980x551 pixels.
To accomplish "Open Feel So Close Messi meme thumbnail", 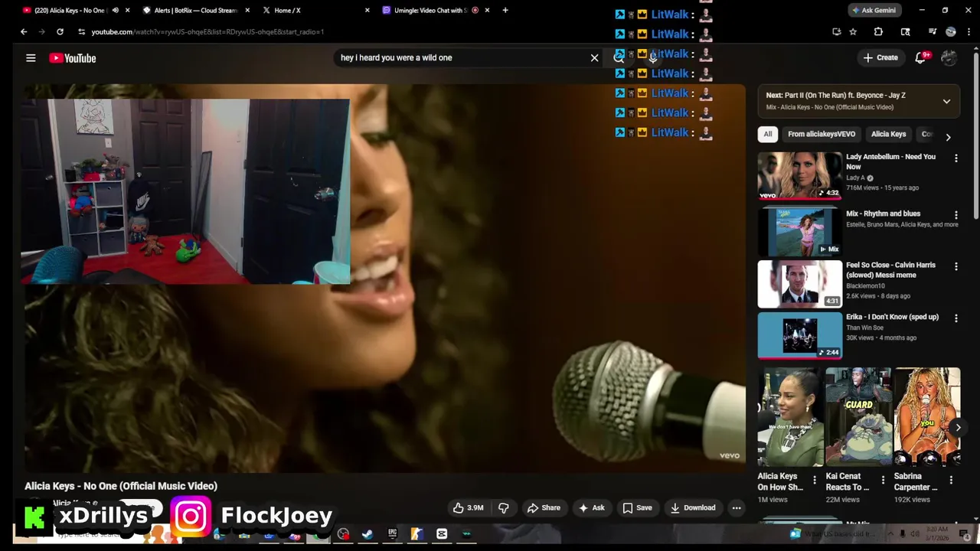I will (x=799, y=284).
